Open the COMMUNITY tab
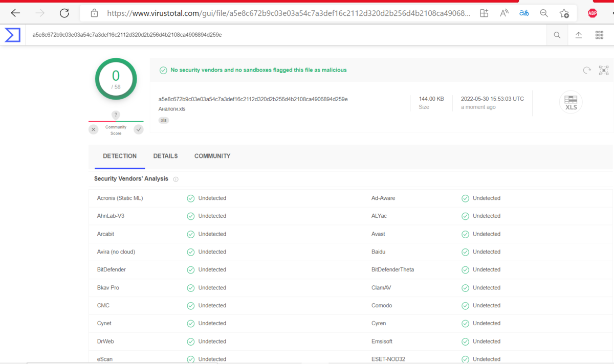 click(x=212, y=156)
